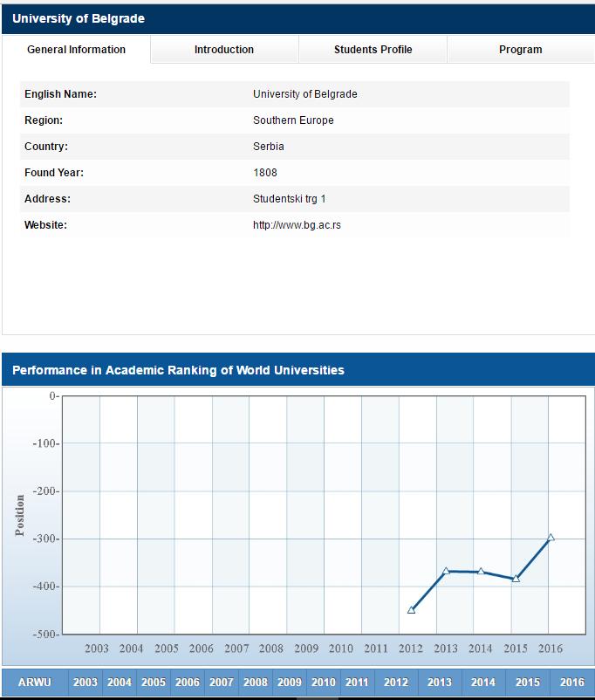Click the 2003 x-axis label under chart
Viewport: 595px width, 700px height.
[x=97, y=649]
